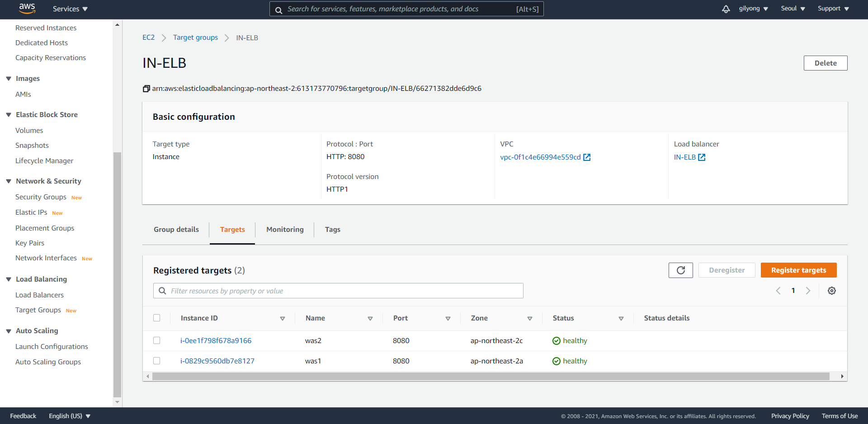Click the Delete button

click(826, 63)
